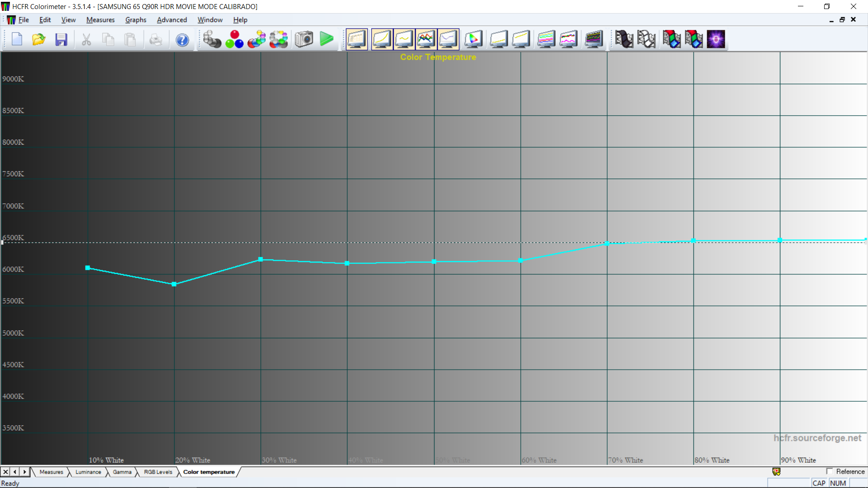This screenshot has height=488, width=868.
Task: Click the purple glow pattern icon
Action: [x=716, y=40]
